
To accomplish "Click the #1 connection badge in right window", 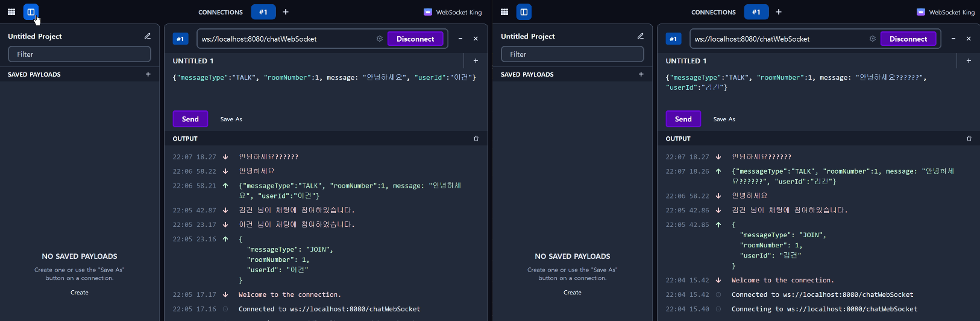I will pos(673,39).
